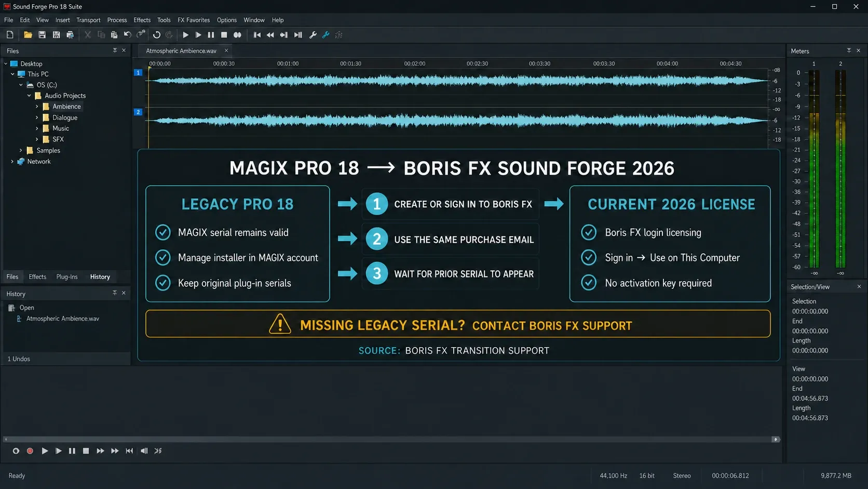Viewport: 868px width, 489px height.
Task: Click the 44,100 Hz status bar value
Action: 613,475
